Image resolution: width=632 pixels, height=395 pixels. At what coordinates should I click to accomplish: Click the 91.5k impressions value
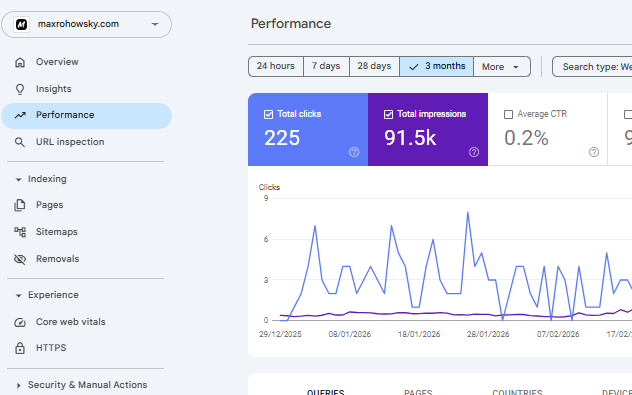coord(410,138)
